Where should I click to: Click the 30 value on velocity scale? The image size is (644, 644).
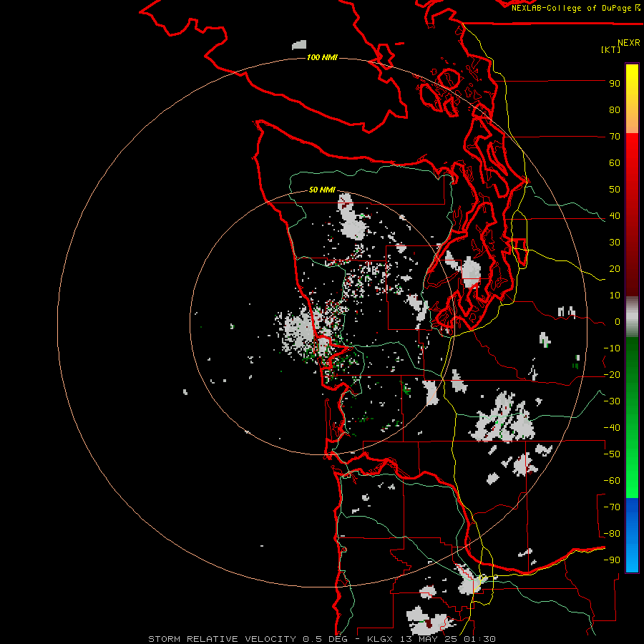(615, 243)
